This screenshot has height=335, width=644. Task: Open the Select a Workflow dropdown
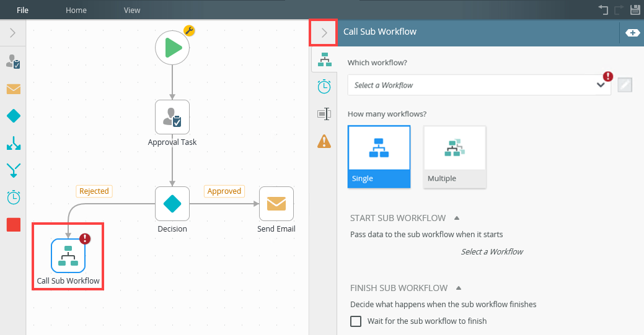(479, 85)
